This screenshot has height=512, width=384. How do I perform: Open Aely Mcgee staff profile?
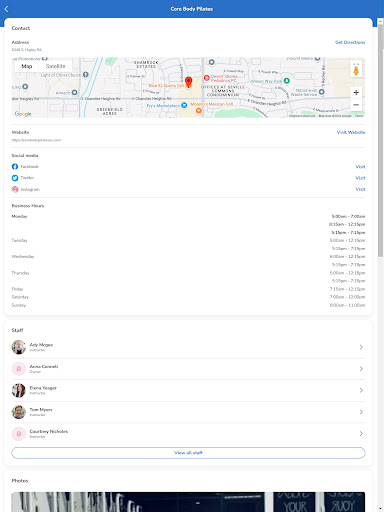(188, 347)
